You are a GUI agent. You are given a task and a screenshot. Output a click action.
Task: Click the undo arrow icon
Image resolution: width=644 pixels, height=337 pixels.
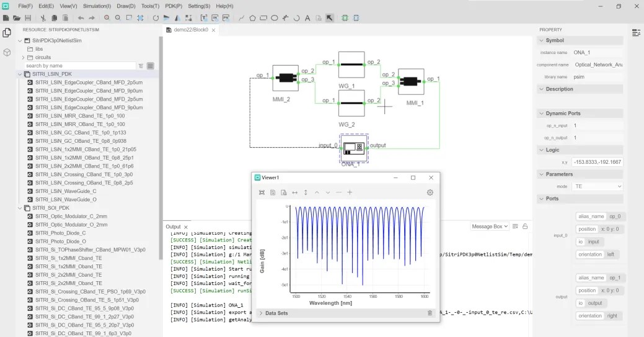pos(81,18)
